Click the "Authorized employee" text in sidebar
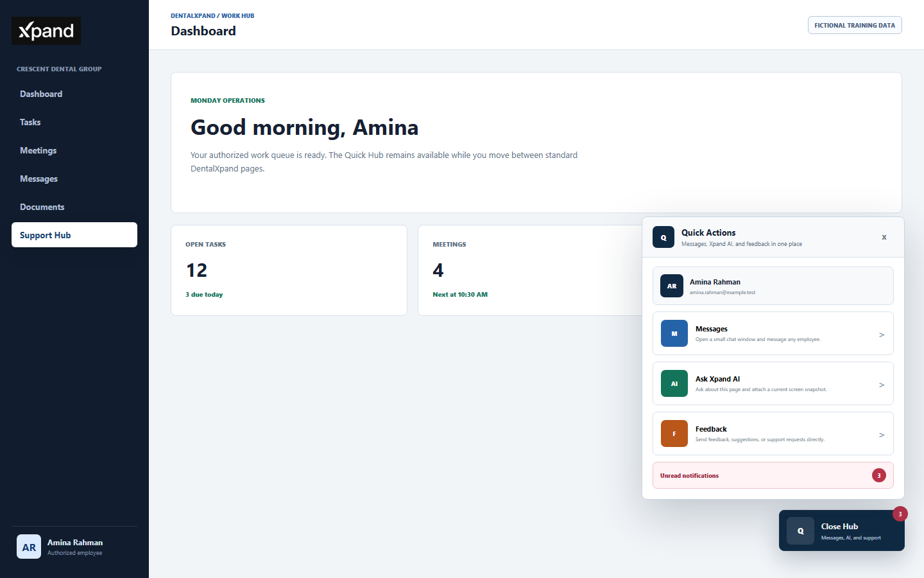The width and height of the screenshot is (924, 578). [x=74, y=553]
